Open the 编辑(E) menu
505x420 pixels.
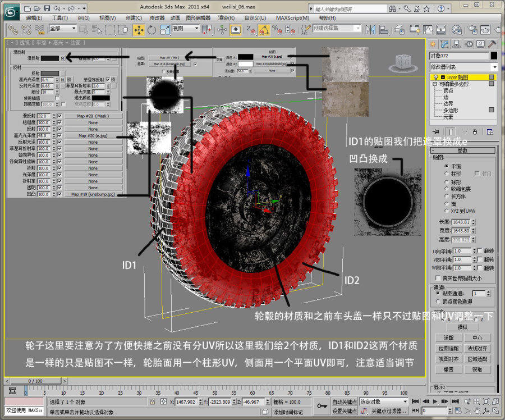[x=34, y=18]
